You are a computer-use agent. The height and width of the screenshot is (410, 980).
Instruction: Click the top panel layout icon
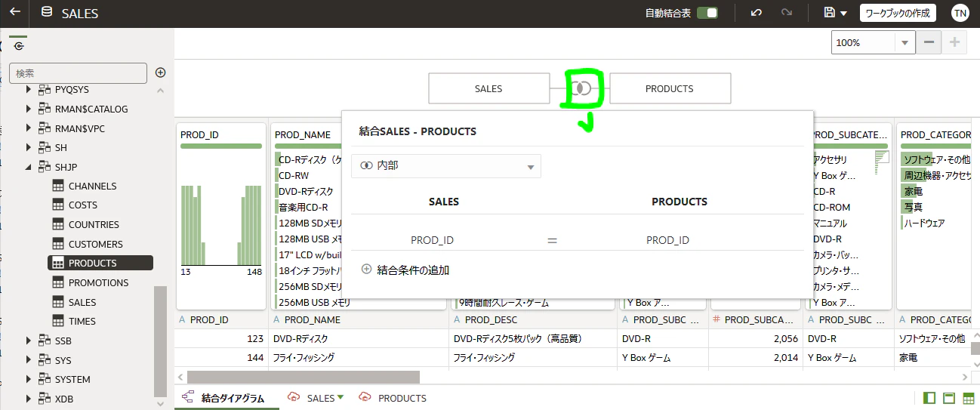(x=949, y=398)
